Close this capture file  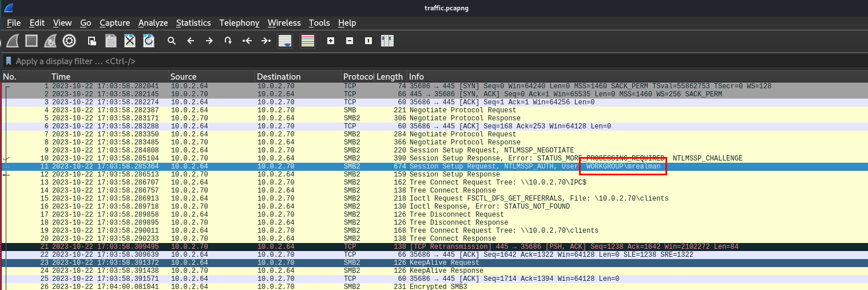(130, 41)
